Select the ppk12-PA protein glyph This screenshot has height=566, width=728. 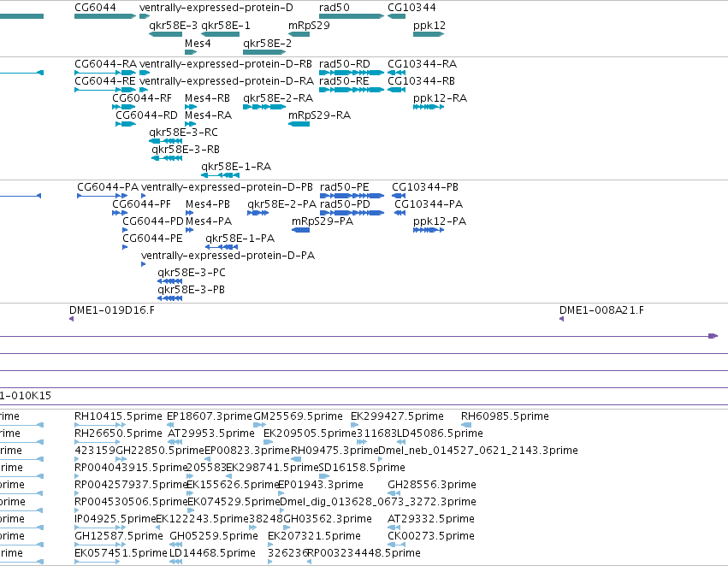tap(429, 230)
